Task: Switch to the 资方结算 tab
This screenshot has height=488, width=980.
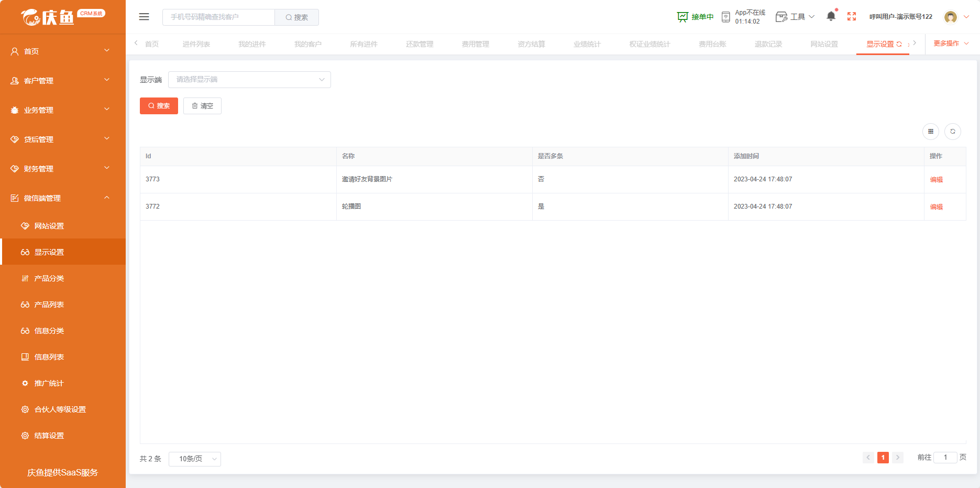Action: click(531, 44)
